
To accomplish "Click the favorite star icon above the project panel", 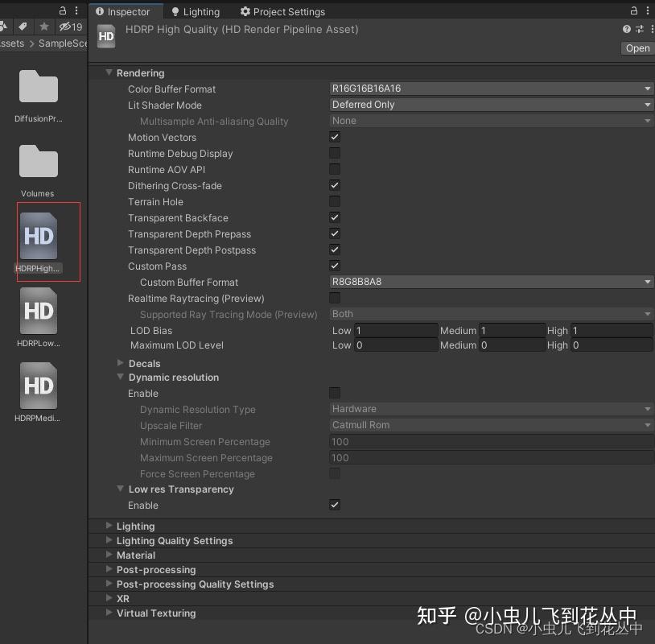I will (44, 27).
